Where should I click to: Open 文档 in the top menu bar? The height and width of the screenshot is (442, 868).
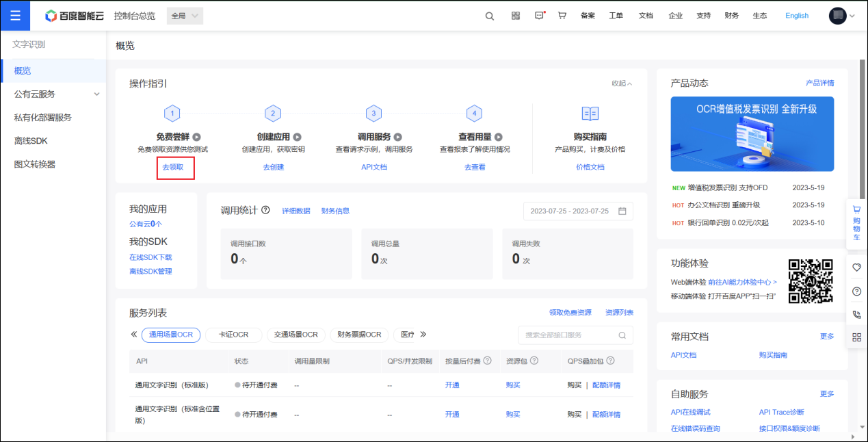(645, 15)
